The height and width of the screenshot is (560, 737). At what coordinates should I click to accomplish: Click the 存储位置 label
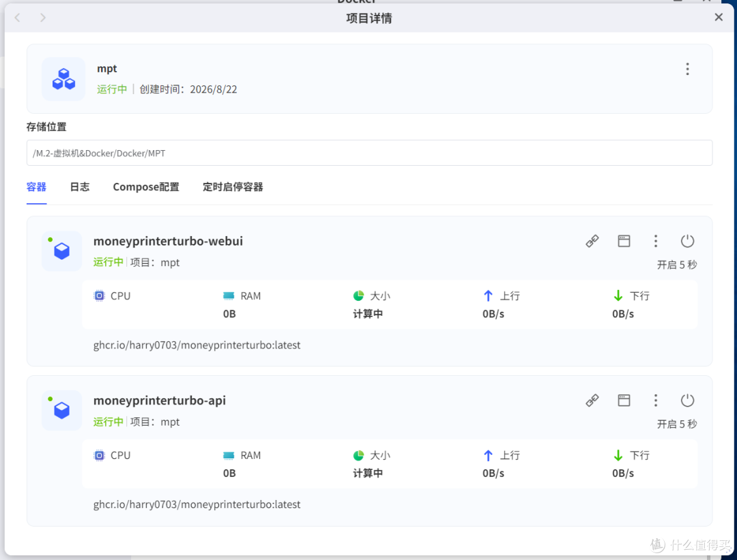[x=46, y=127]
